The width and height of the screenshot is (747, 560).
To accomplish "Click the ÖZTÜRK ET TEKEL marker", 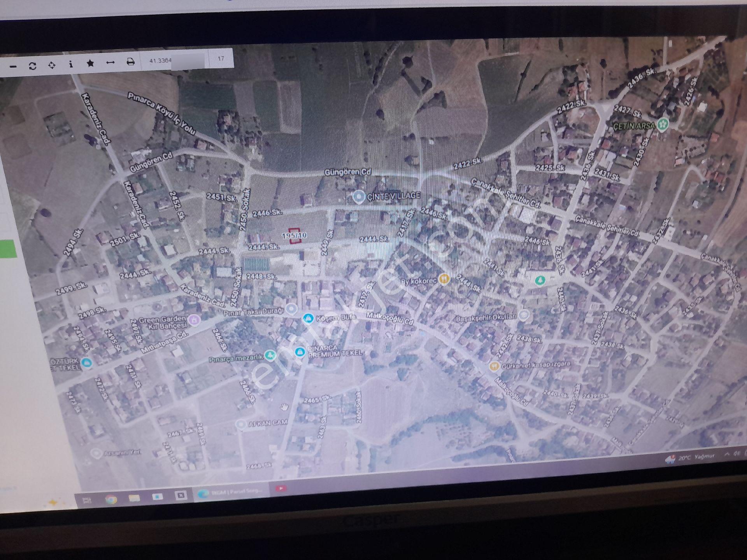I will [x=87, y=362].
